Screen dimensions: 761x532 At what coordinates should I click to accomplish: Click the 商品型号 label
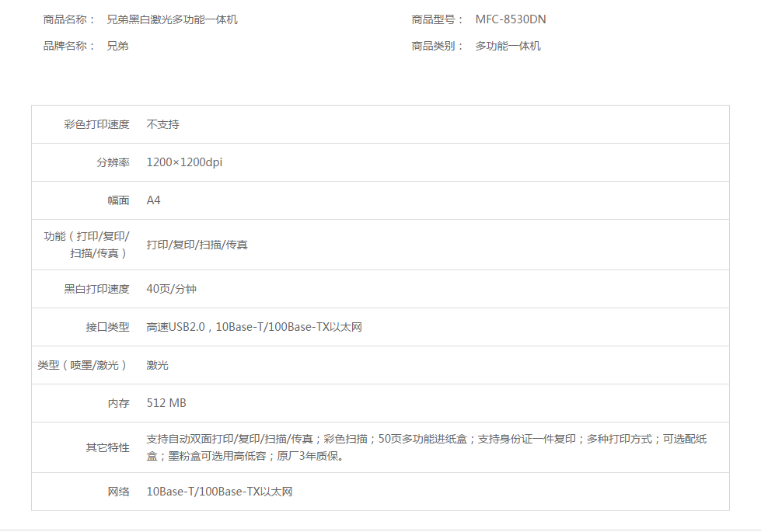pyautogui.click(x=438, y=19)
